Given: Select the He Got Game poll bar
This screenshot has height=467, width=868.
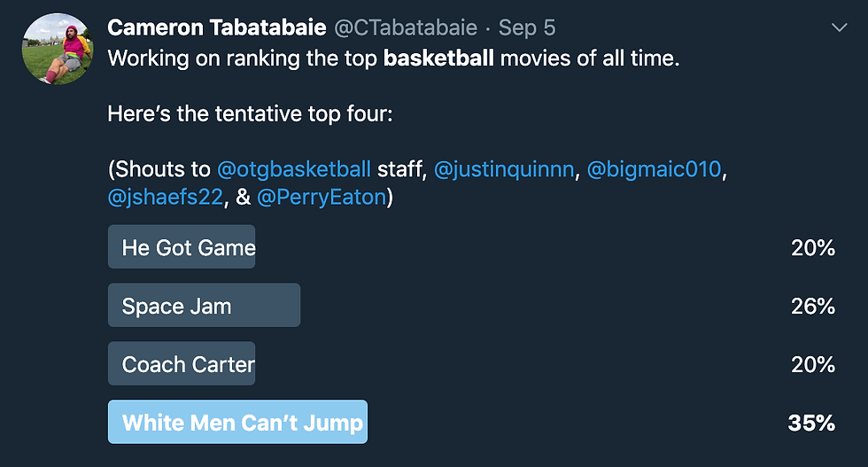Looking at the screenshot, I should point(182,247).
